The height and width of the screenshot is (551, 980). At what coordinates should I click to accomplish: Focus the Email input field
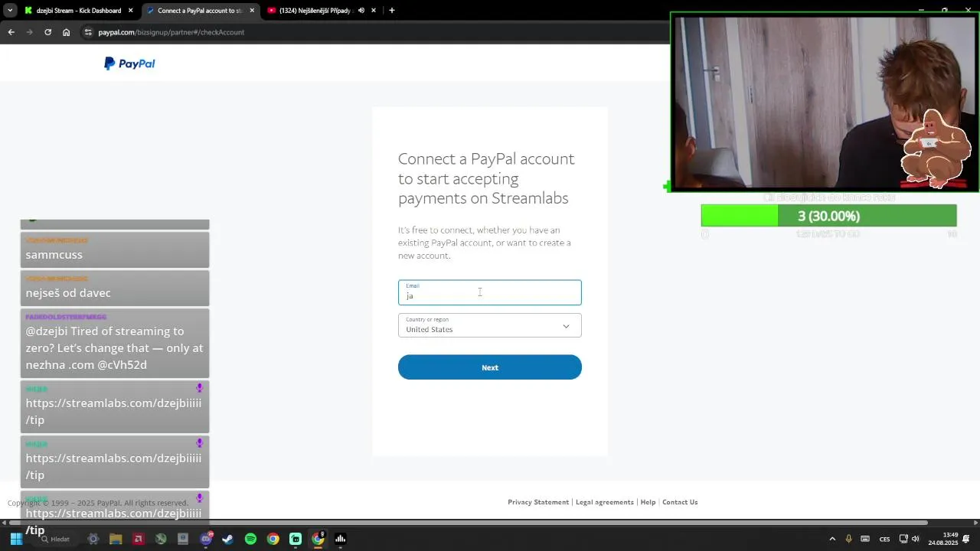(490, 292)
